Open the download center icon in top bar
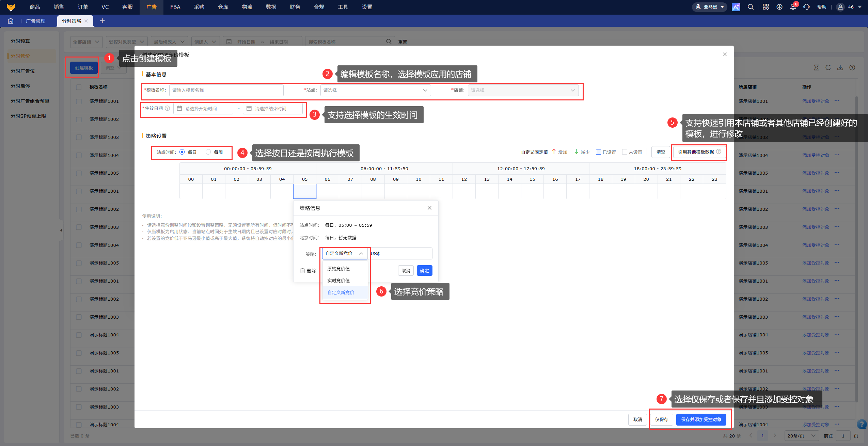The image size is (868, 446). pyautogui.click(x=779, y=7)
